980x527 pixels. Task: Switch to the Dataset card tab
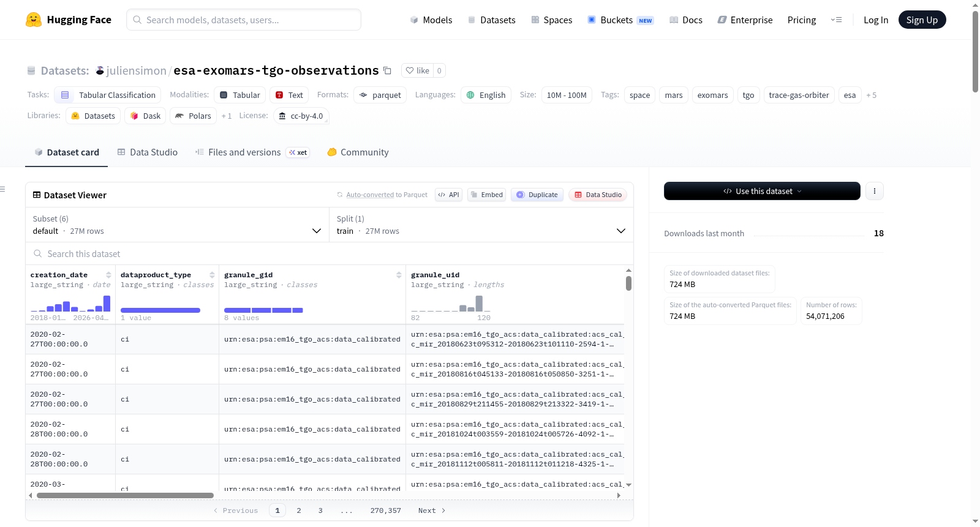66,152
